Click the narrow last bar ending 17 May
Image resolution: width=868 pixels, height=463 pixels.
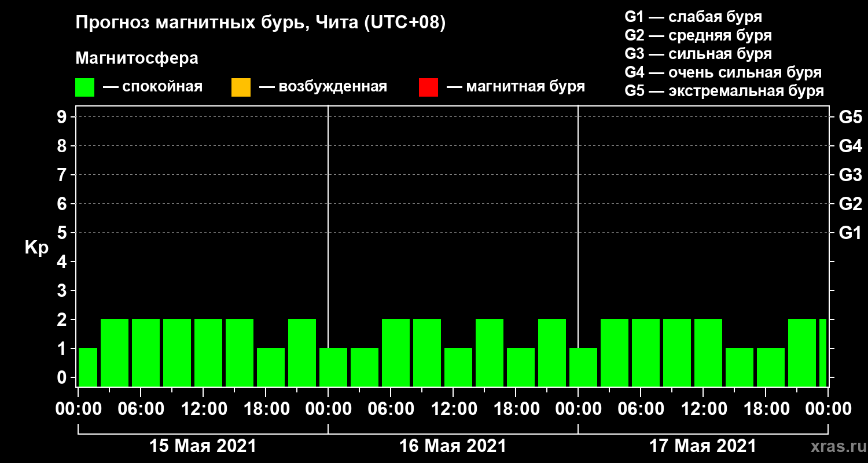click(x=823, y=352)
